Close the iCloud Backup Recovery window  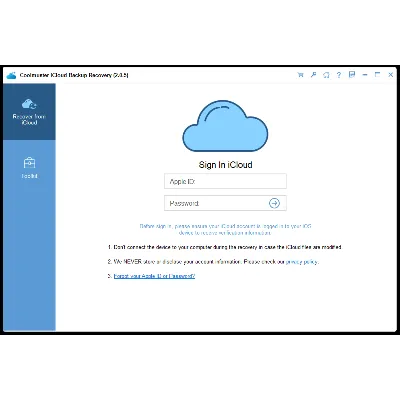(390, 75)
